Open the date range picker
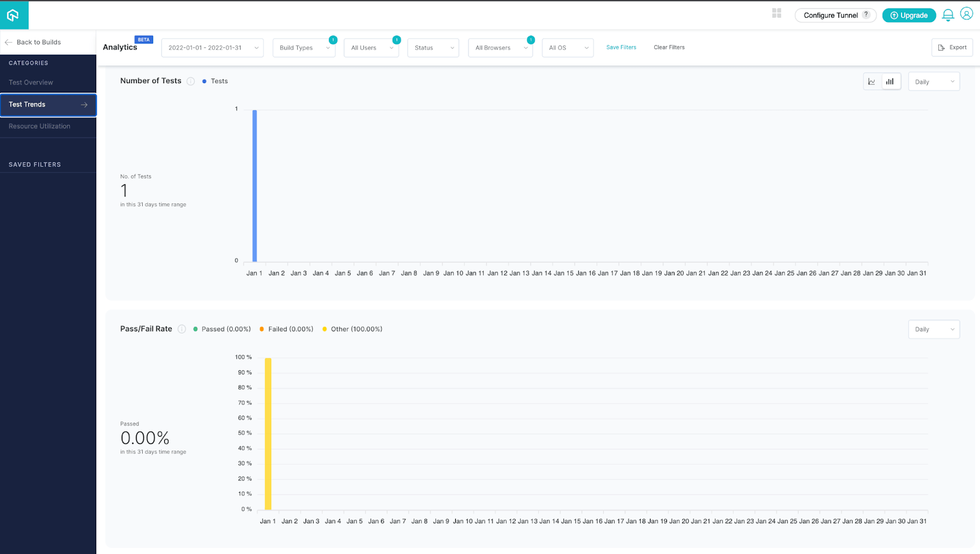 coord(212,48)
